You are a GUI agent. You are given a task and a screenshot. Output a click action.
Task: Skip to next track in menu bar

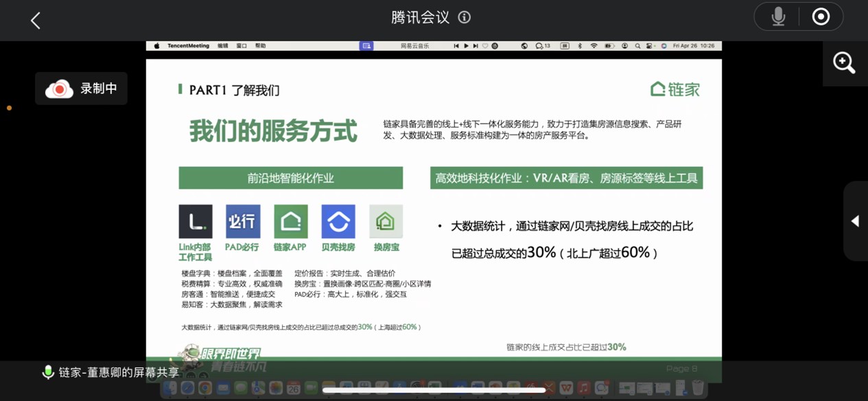[x=476, y=46]
